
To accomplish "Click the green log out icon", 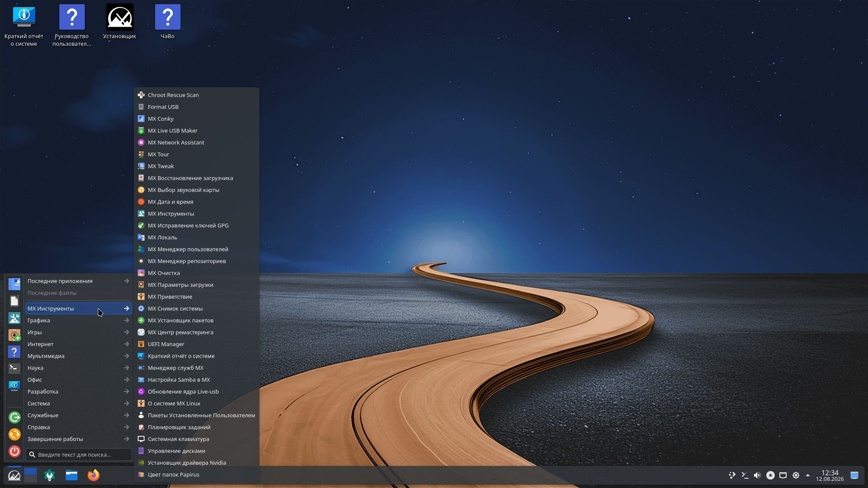I will click(14, 417).
